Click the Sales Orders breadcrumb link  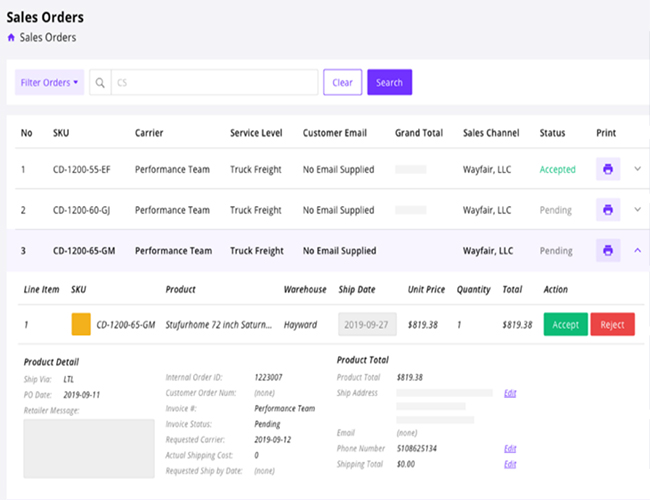(48, 38)
